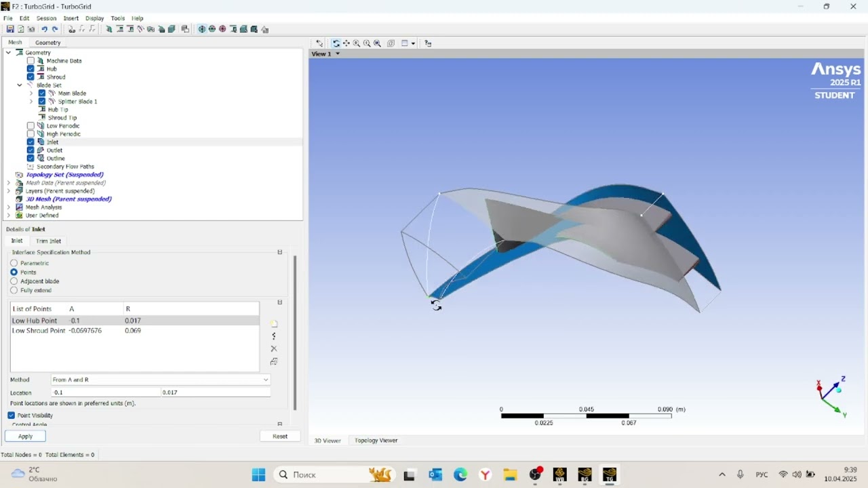Open the Session menu
Screen dimensions: 868x488
tap(46, 18)
